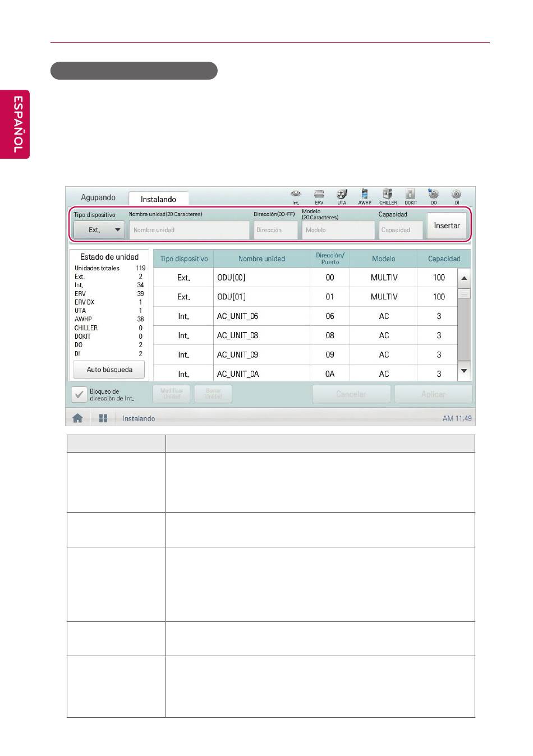Select the DO device icon
This screenshot has width=533, height=756.
pyautogui.click(x=434, y=197)
